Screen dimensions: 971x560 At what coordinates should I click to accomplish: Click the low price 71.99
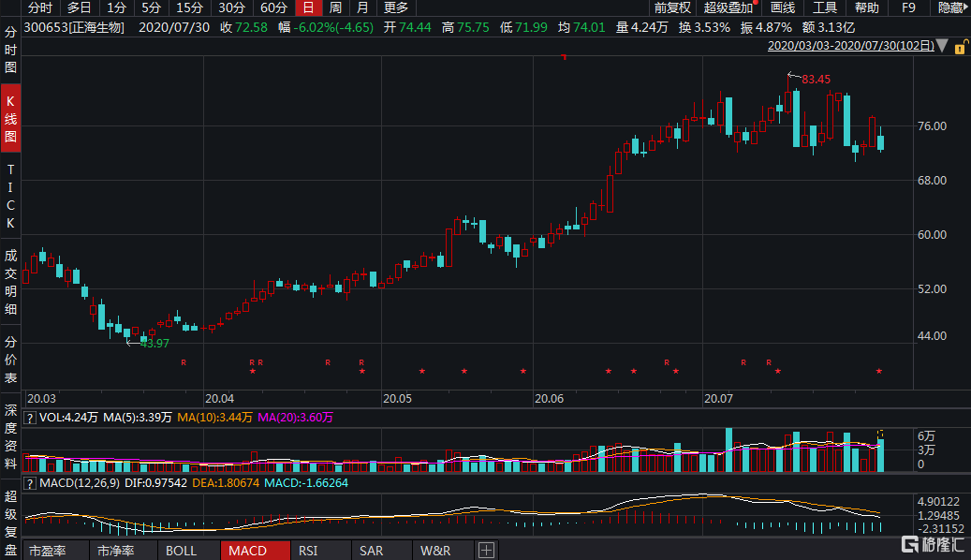tap(531, 28)
